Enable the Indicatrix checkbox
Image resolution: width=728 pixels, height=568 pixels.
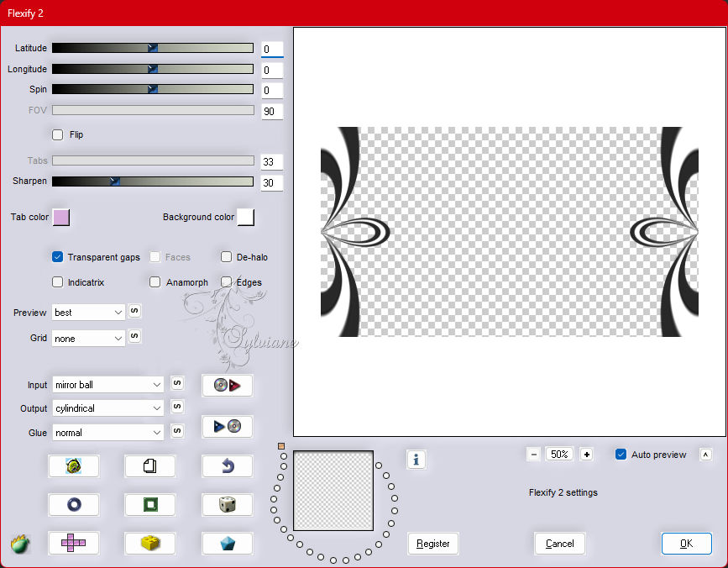coord(58,282)
